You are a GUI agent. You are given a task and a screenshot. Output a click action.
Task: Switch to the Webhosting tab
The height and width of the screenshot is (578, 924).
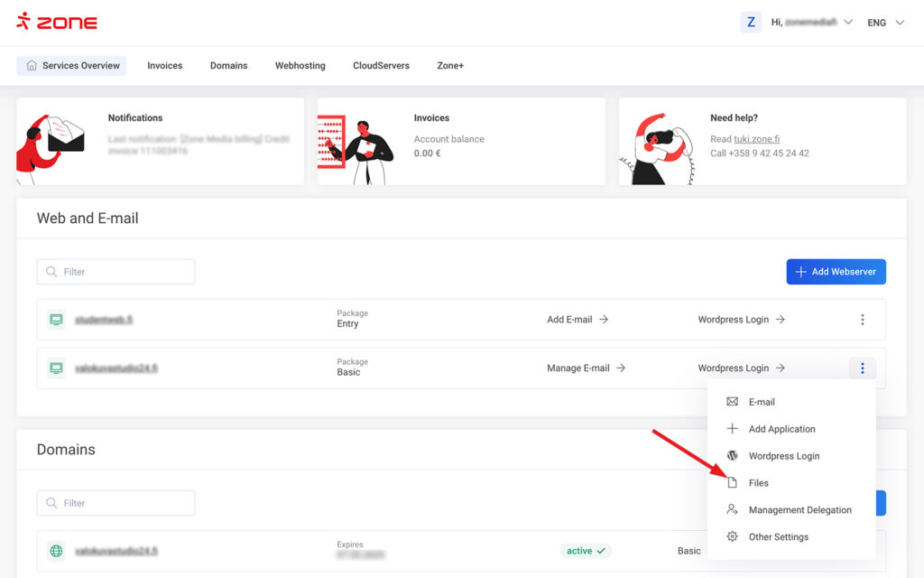300,66
